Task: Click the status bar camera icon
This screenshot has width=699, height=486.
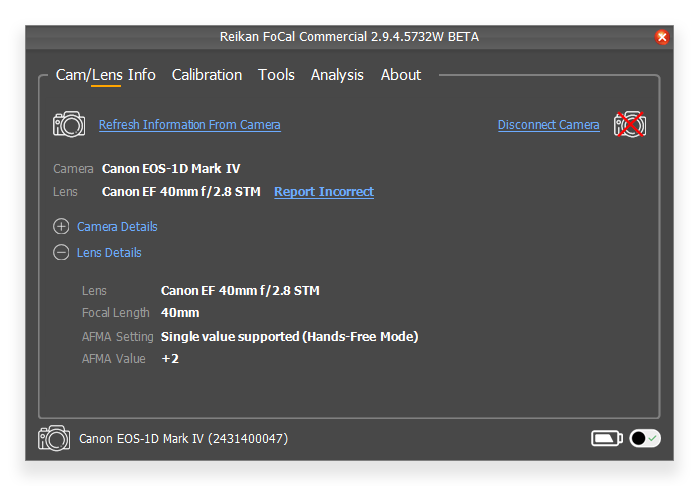Action: pos(54,438)
